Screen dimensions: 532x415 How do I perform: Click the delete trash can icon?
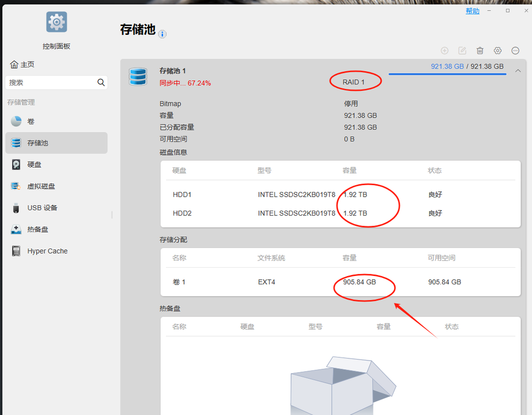[x=480, y=50]
